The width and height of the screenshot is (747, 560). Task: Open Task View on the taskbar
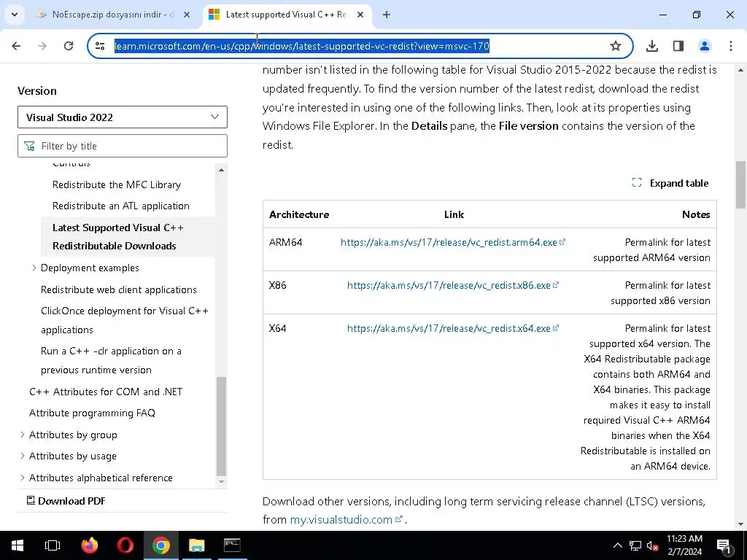(x=53, y=545)
